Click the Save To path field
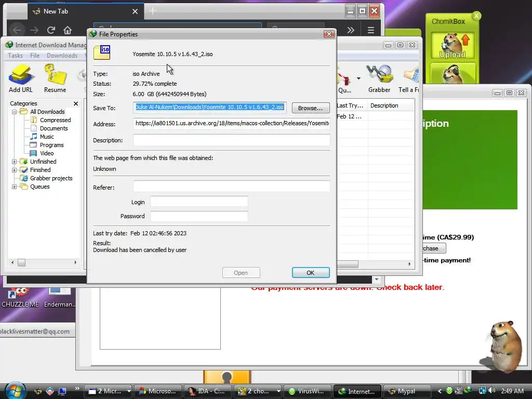The width and height of the screenshot is (532, 399). pyautogui.click(x=210, y=107)
